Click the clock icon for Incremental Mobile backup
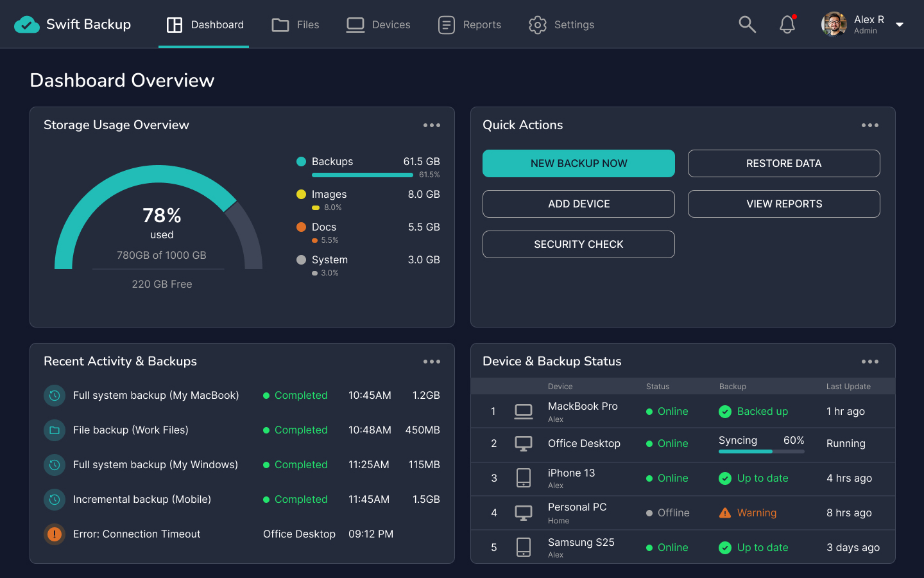924x578 pixels. 55,500
